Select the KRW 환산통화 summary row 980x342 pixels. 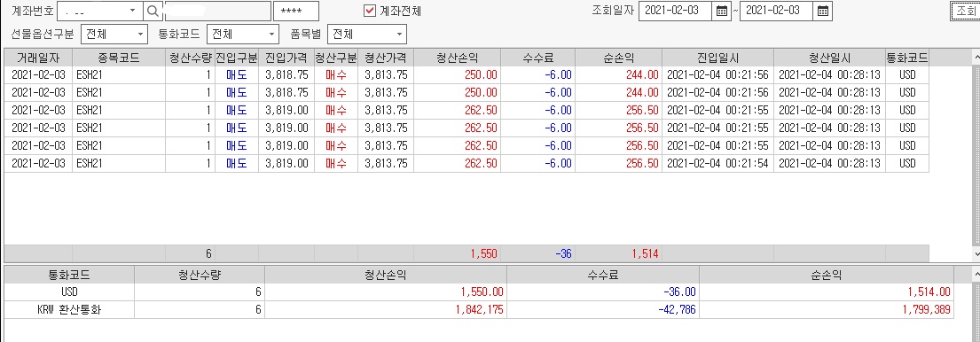click(x=479, y=309)
